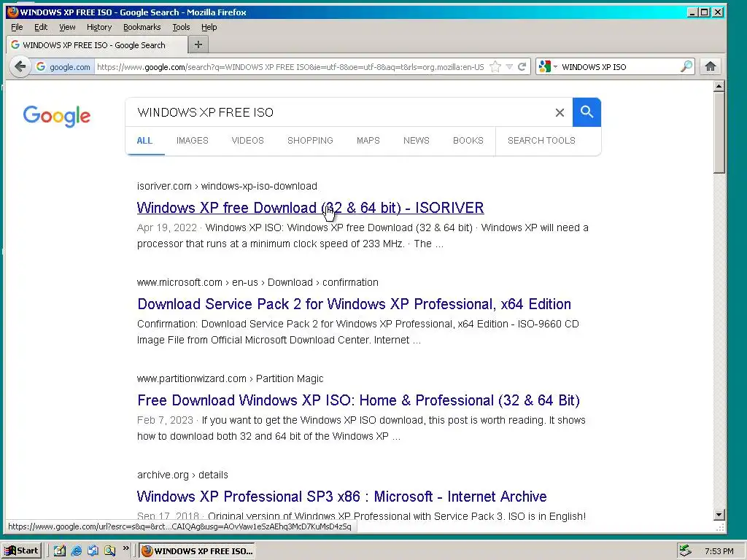Go back with the browser back arrow
The height and width of the screenshot is (560, 747).
click(20, 66)
